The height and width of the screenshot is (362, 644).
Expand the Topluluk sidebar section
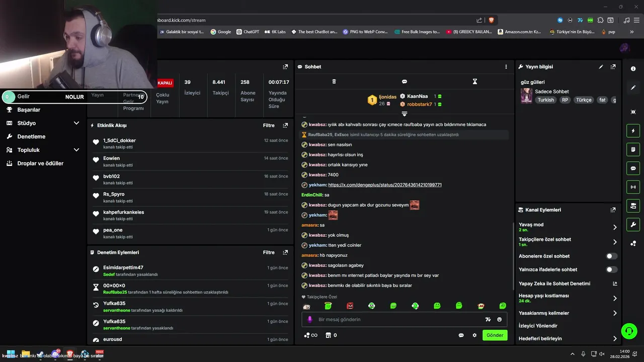(76, 150)
